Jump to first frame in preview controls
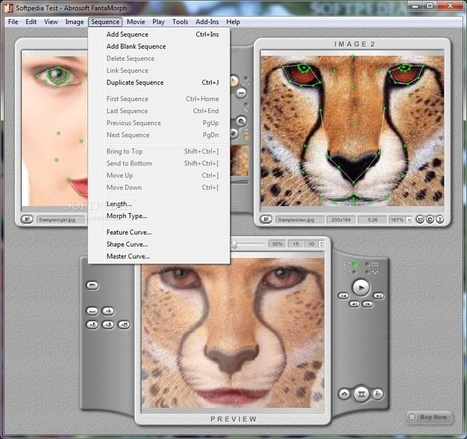This screenshot has height=439, width=467. [x=343, y=296]
